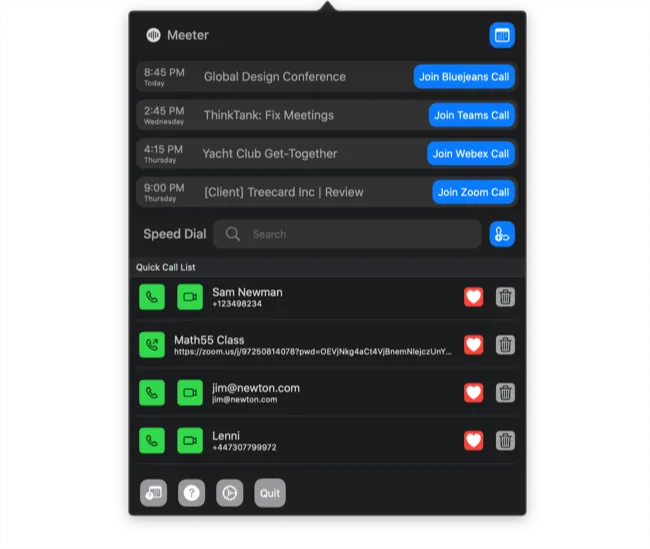Screen dimensions: 650x549
Task: Join Teams call for ThinkTank meeting
Action: click(471, 115)
